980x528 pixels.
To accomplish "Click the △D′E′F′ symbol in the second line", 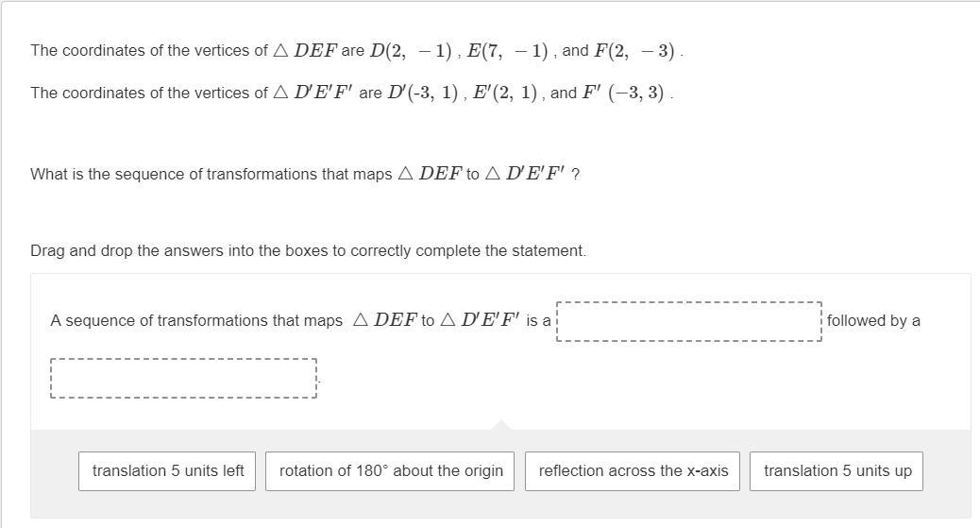I will click(313, 94).
